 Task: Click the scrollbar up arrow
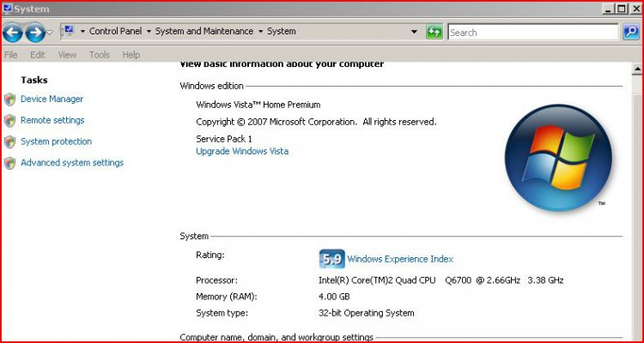pos(638,69)
